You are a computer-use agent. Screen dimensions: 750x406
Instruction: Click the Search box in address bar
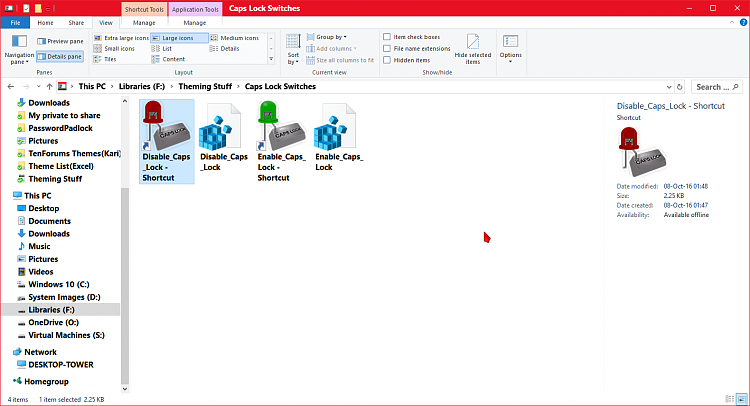coord(713,87)
